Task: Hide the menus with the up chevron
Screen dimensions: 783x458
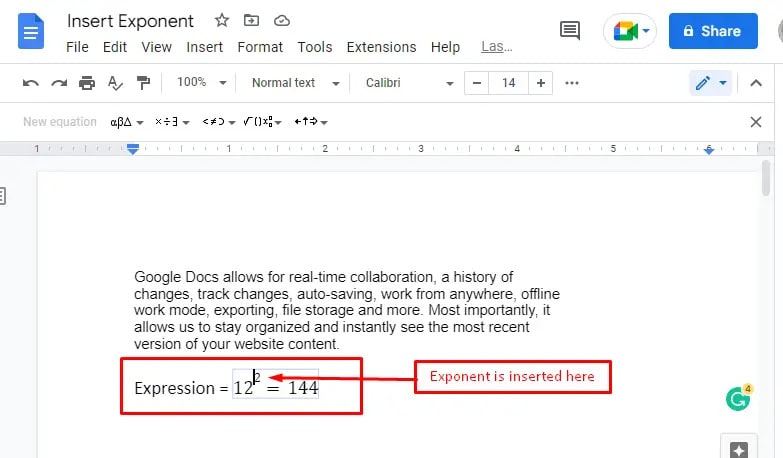Action: 756,83
